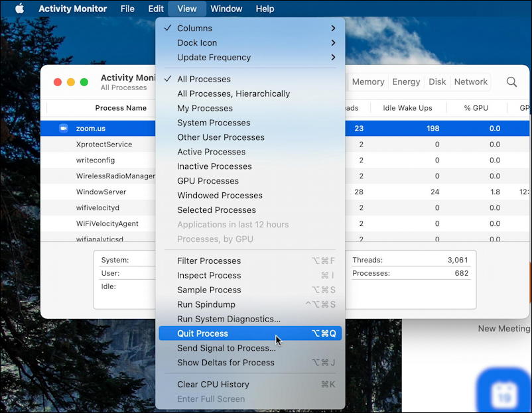Viewport: 532px width, 413px height.
Task: Click the yellow minimize window button
Action: click(x=70, y=82)
